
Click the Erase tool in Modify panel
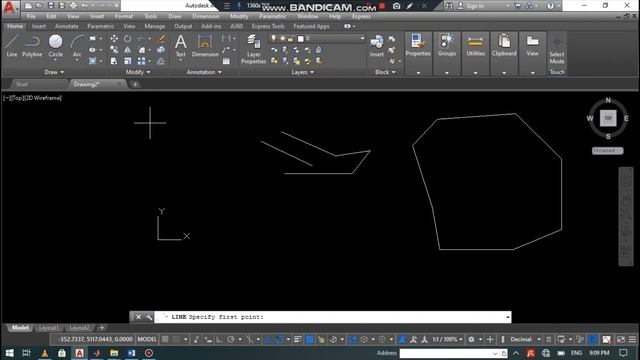[161, 39]
